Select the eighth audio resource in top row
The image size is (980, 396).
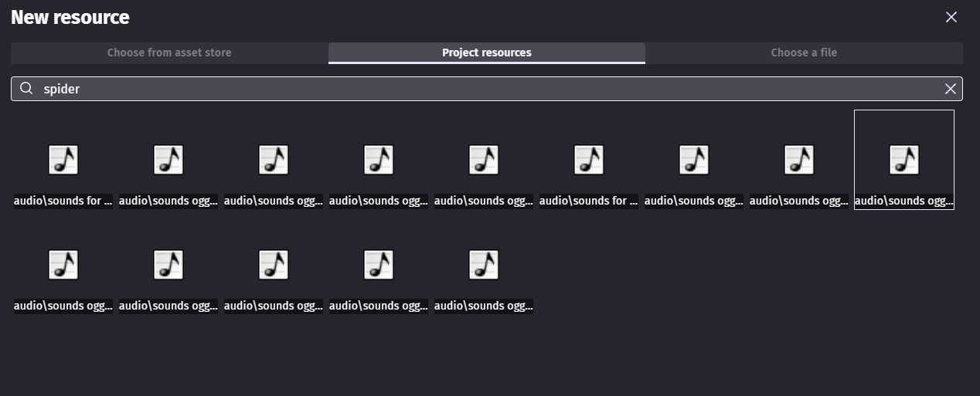click(799, 161)
